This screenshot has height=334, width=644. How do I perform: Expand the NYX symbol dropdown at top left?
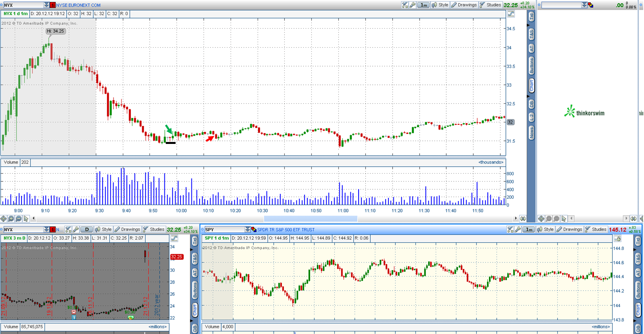(x=46, y=5)
